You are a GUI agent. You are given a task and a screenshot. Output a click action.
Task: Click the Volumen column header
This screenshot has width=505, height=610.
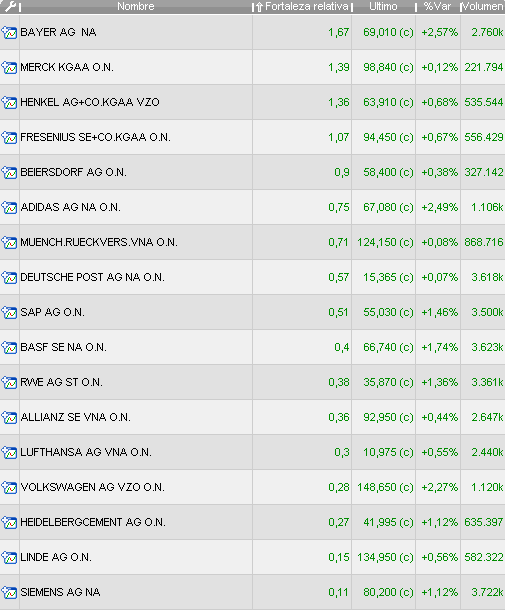[x=483, y=6]
